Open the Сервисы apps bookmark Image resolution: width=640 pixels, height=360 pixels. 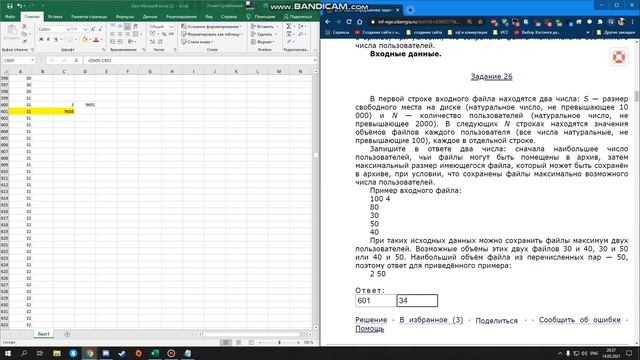(338, 32)
